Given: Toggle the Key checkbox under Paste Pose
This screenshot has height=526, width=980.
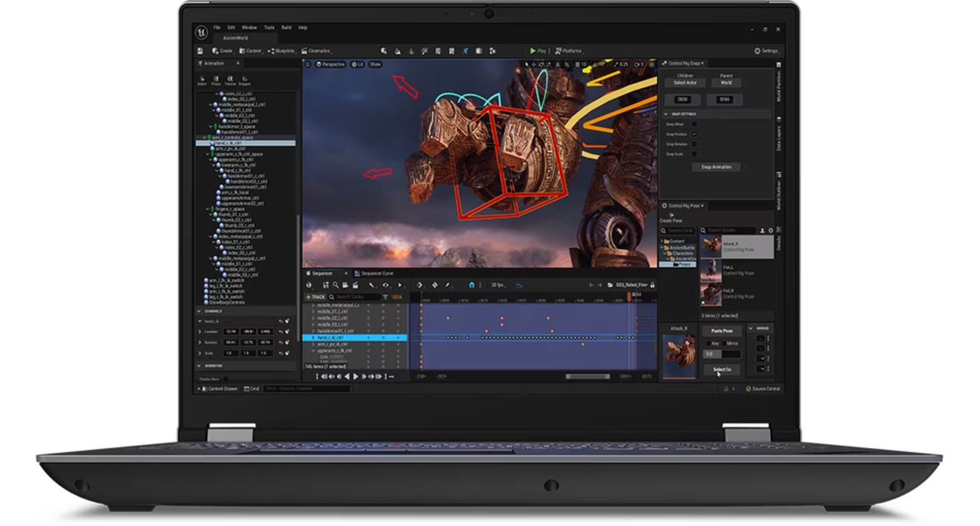Looking at the screenshot, I should point(708,343).
